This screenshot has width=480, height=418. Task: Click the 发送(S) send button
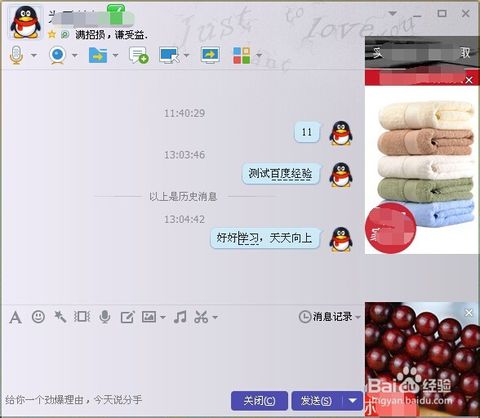pyautogui.click(x=316, y=401)
